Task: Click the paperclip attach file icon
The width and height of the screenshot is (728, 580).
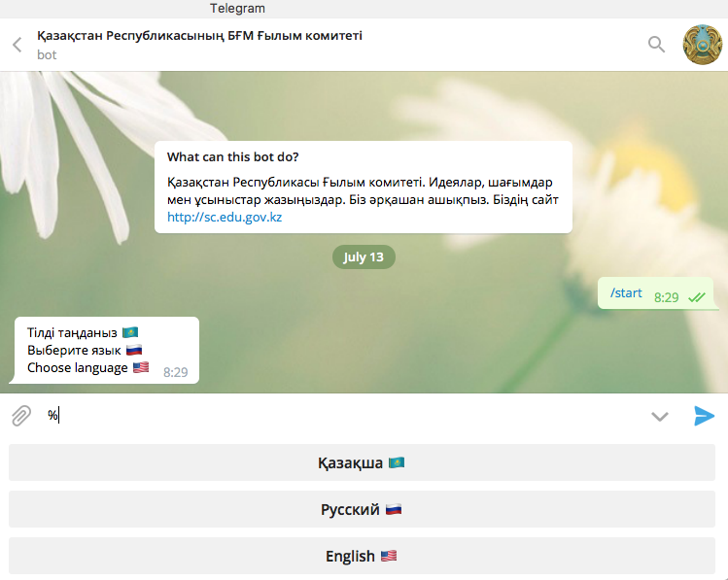Action: click(20, 416)
